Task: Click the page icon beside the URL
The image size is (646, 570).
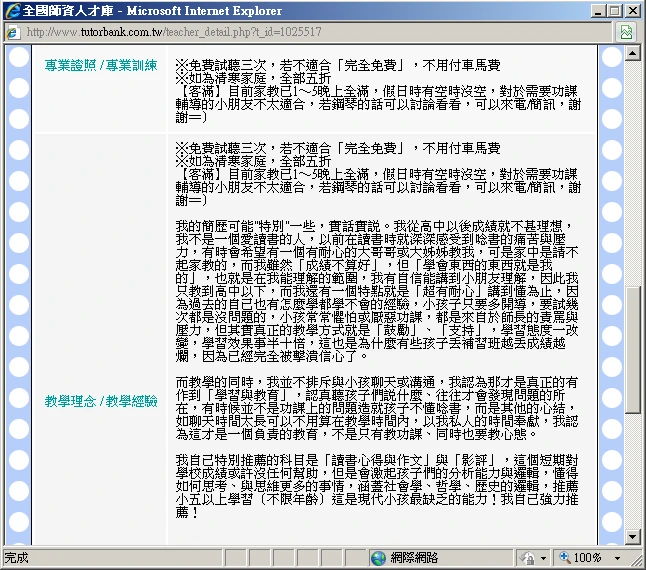Action: (12, 32)
